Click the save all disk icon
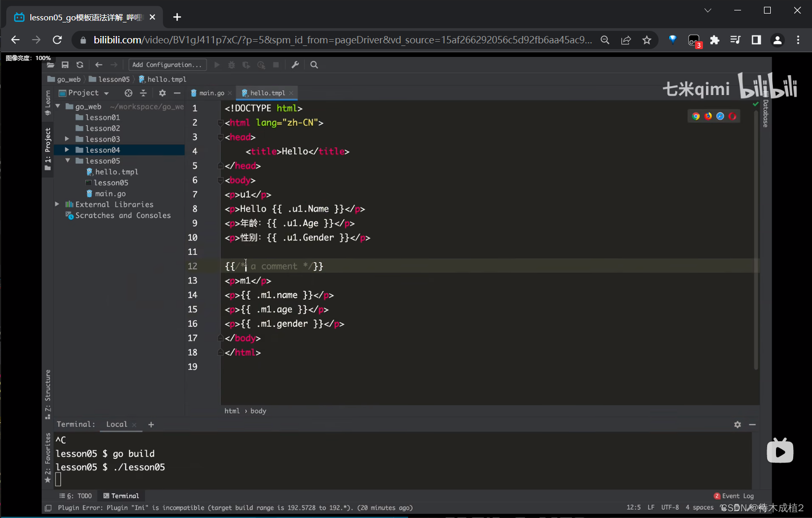 point(65,65)
